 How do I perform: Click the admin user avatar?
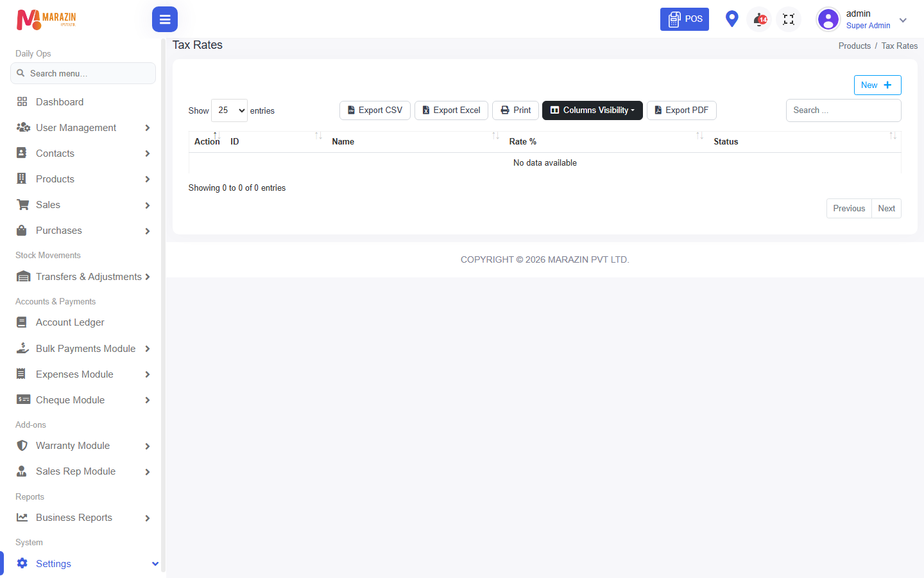[828, 19]
